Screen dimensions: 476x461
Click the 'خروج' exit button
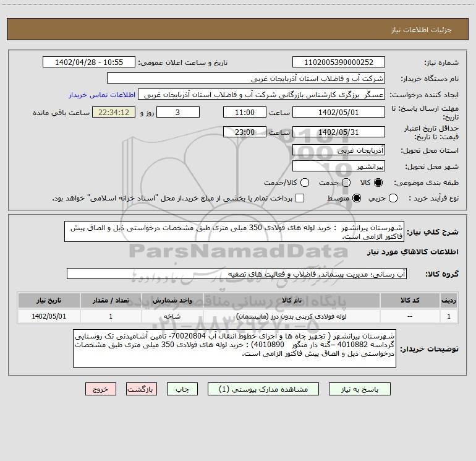tap(101, 389)
